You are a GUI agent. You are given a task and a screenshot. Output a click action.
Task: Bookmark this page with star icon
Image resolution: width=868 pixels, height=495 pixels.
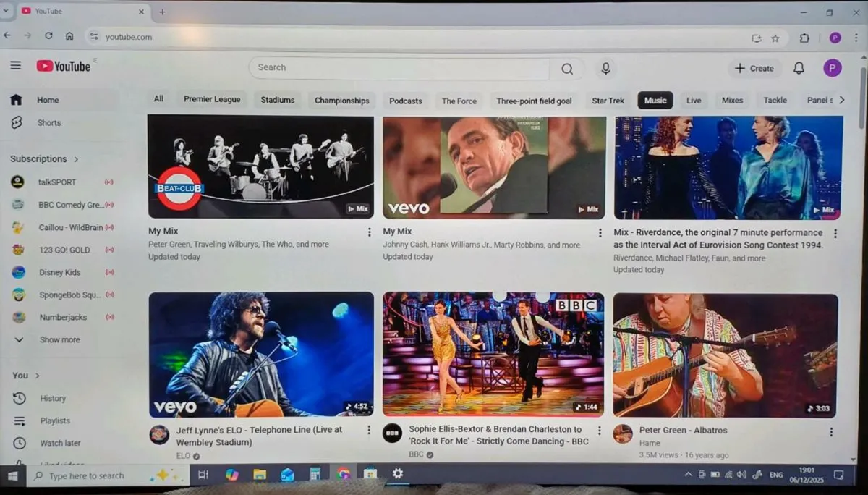point(775,38)
